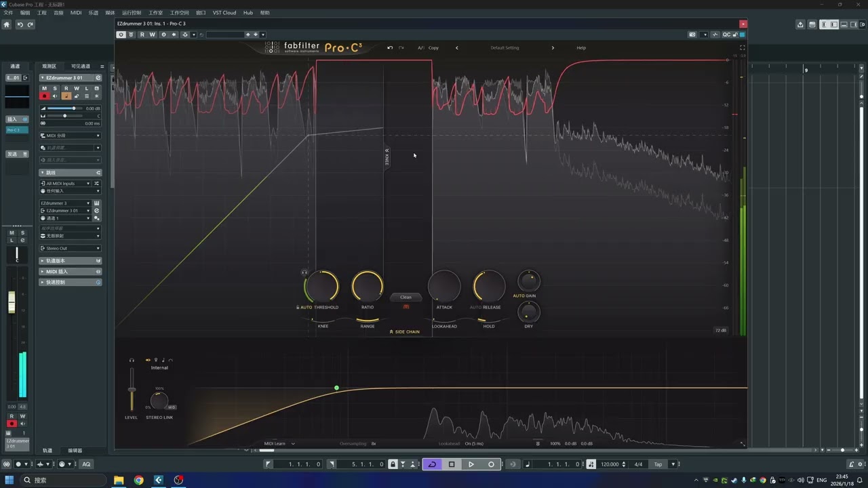
Task: Toggle Auto Gain
Action: (x=524, y=296)
